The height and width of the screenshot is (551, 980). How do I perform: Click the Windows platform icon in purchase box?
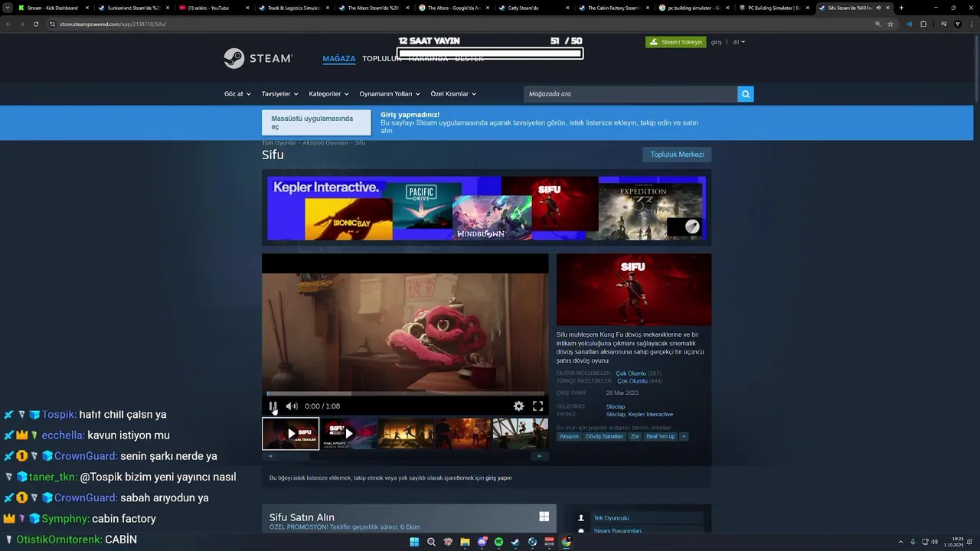544,517
